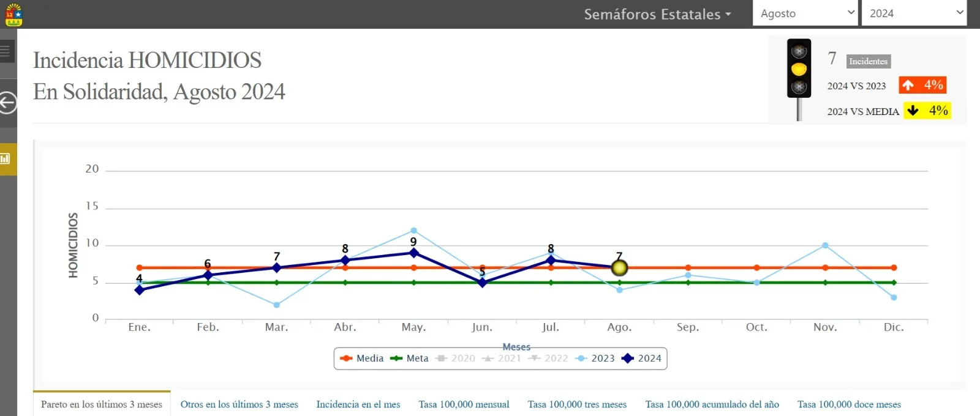The image size is (980, 416).
Task: Click Otros en los últimos 3 meses
Action: click(x=239, y=404)
